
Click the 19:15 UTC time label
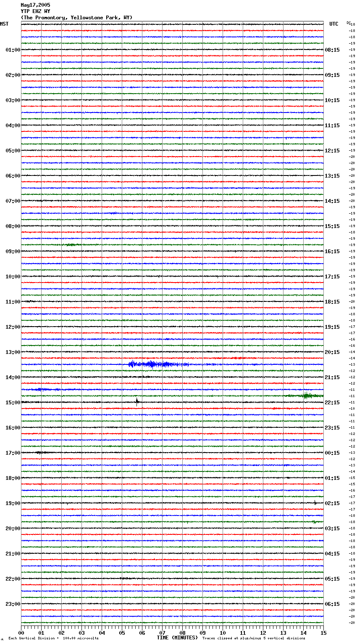pyautogui.click(x=332, y=327)
